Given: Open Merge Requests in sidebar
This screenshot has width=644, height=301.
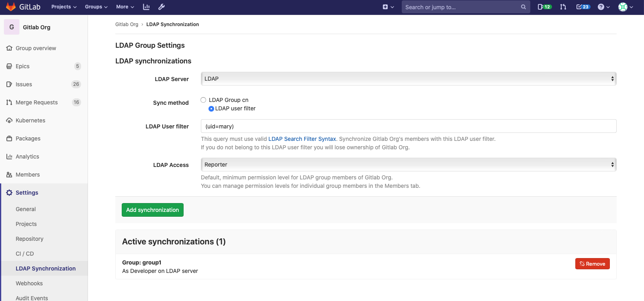Looking at the screenshot, I should click(x=37, y=102).
